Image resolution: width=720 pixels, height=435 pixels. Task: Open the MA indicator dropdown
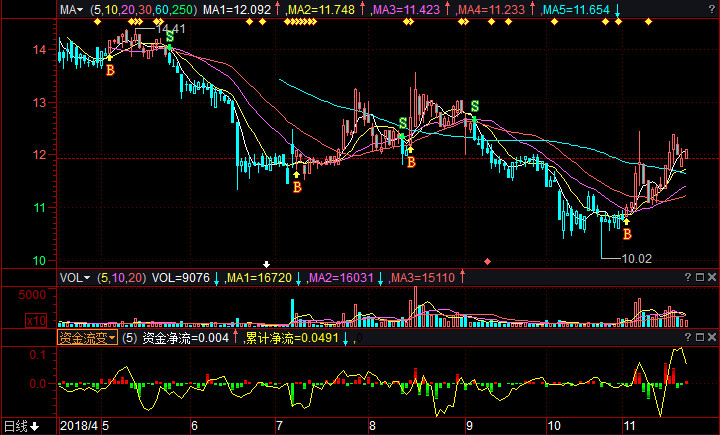pos(71,9)
